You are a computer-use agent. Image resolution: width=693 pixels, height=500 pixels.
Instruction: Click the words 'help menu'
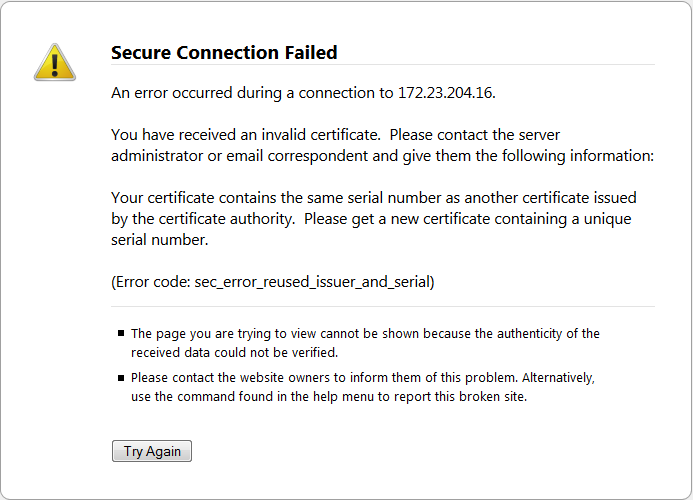(x=307, y=396)
